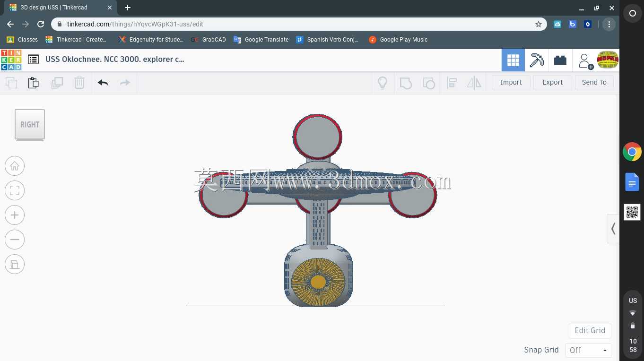Invite a collaborator with add-person icon

pos(585,60)
